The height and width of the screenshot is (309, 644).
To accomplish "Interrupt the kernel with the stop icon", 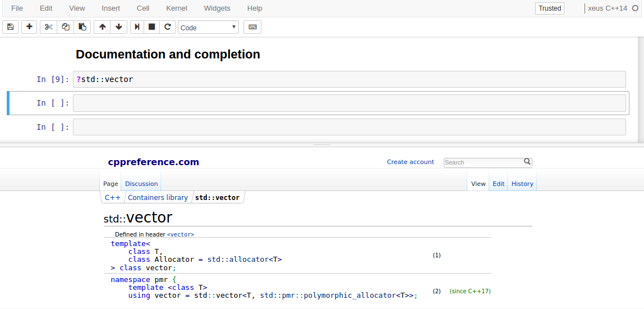I will tap(151, 27).
